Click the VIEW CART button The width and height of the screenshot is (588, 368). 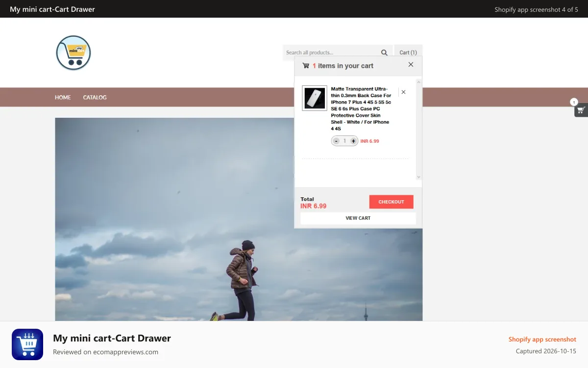pos(358,218)
